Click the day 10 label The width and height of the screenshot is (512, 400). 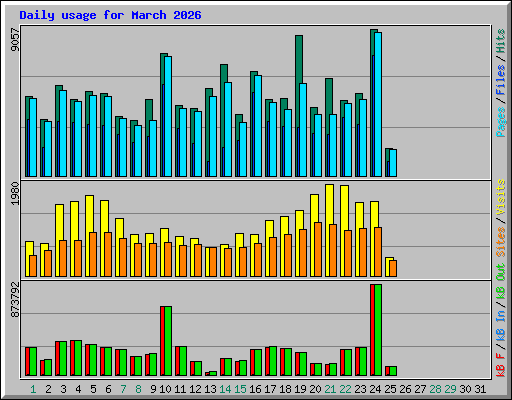tap(165, 389)
